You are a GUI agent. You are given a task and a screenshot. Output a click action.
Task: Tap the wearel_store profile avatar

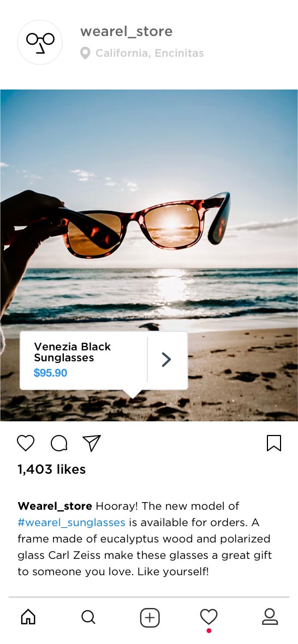pyautogui.click(x=40, y=42)
